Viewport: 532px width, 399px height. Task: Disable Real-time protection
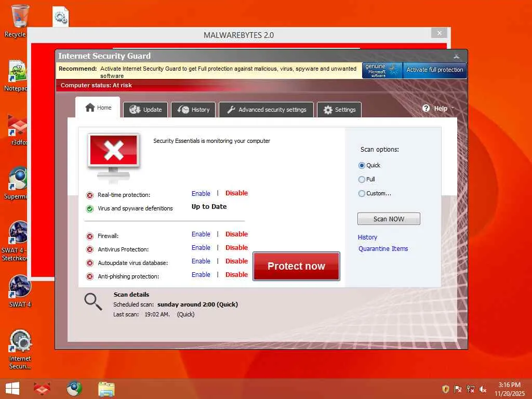coord(237,193)
